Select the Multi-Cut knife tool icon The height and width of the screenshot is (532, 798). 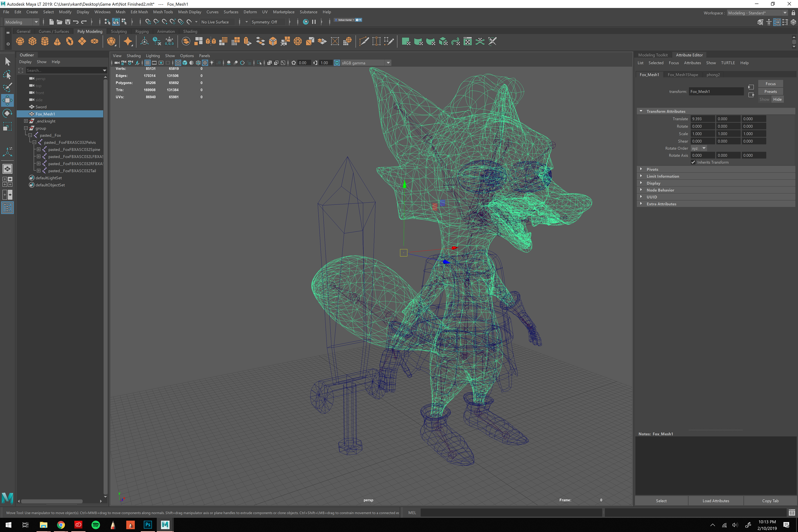[364, 41]
